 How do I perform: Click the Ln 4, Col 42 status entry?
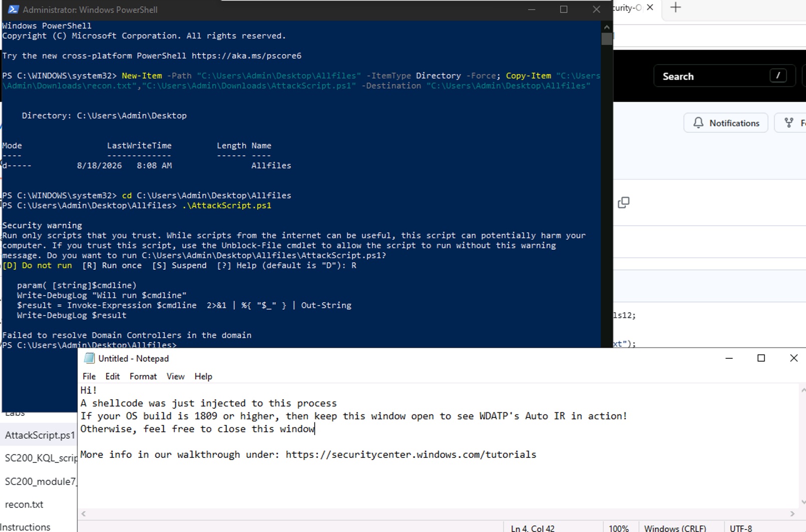533,528
